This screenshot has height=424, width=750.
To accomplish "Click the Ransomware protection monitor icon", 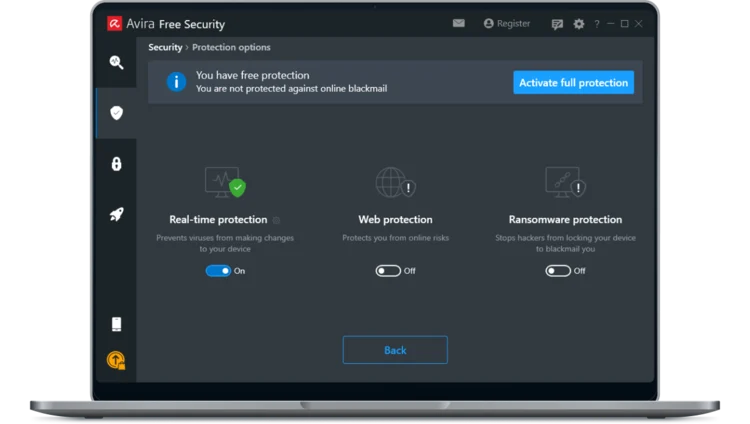I will pyautogui.click(x=565, y=182).
